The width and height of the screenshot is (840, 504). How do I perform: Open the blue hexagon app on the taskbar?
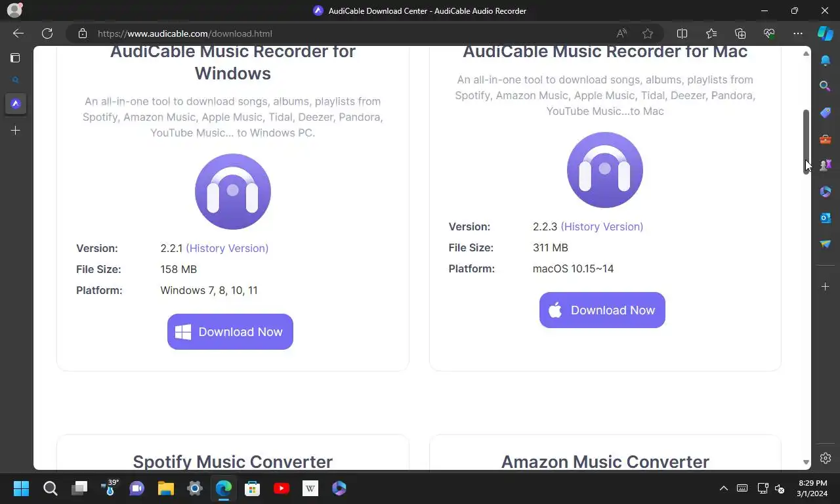(339, 488)
